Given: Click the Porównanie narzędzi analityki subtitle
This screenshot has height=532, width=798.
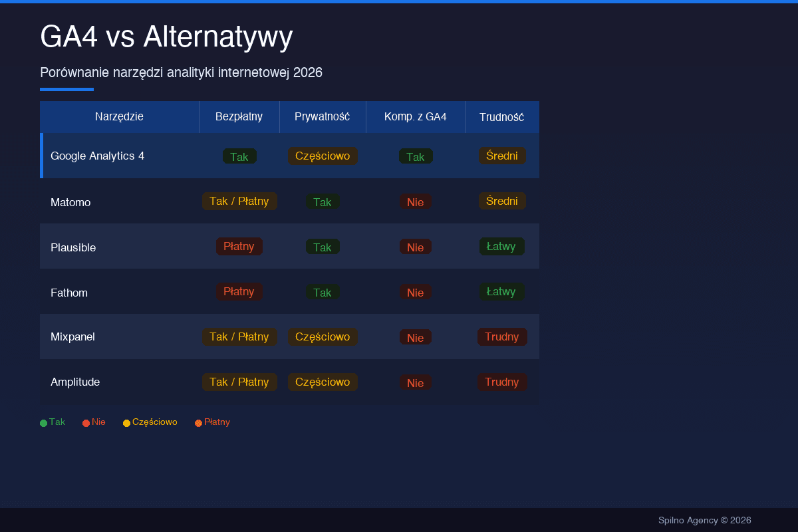Looking at the screenshot, I should pyautogui.click(x=181, y=72).
